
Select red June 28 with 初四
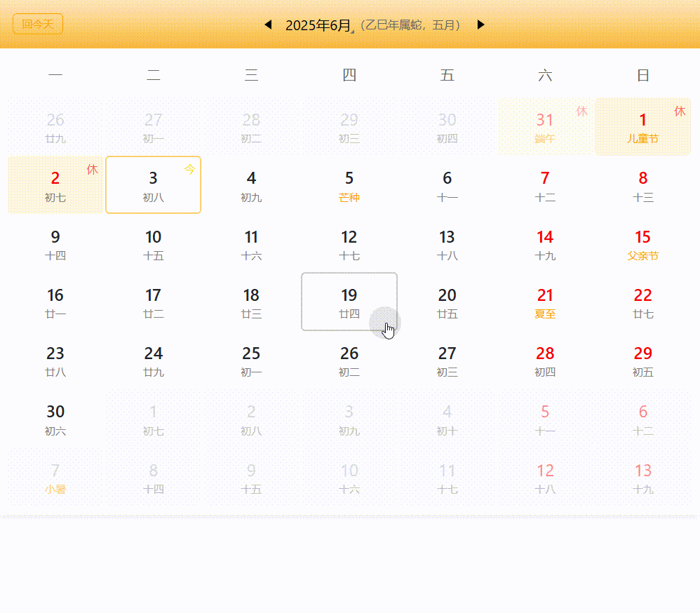pos(545,360)
